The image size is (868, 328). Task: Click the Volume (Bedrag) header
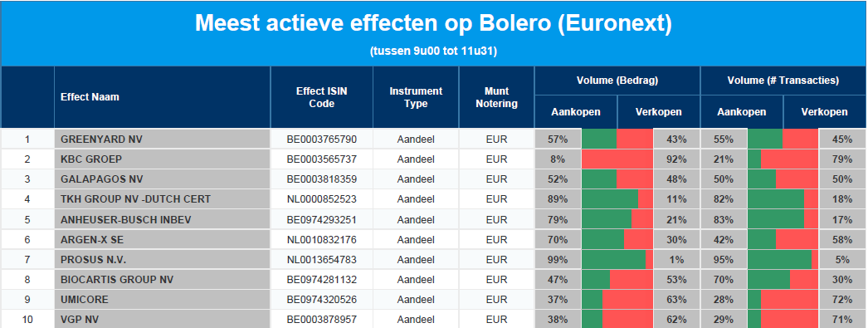pos(617,81)
